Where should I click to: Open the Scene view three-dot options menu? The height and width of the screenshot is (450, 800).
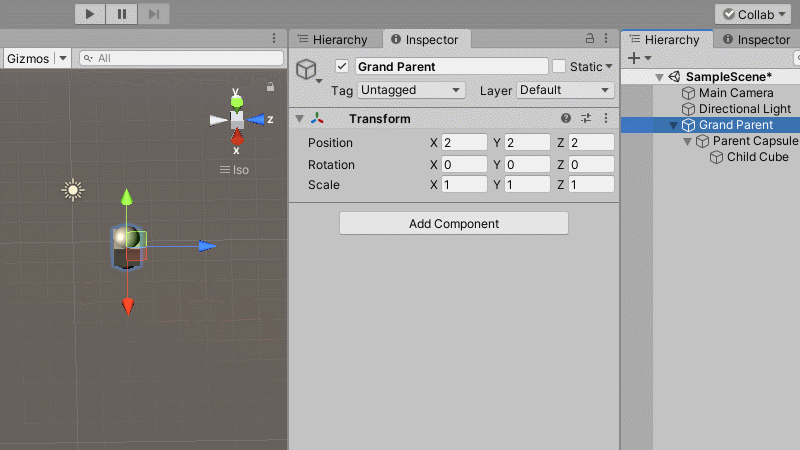click(x=274, y=38)
